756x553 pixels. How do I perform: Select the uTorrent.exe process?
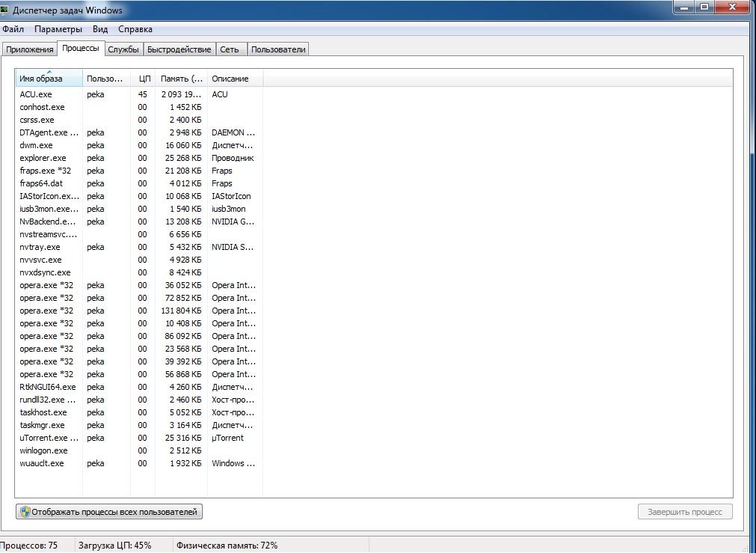(x=139, y=439)
